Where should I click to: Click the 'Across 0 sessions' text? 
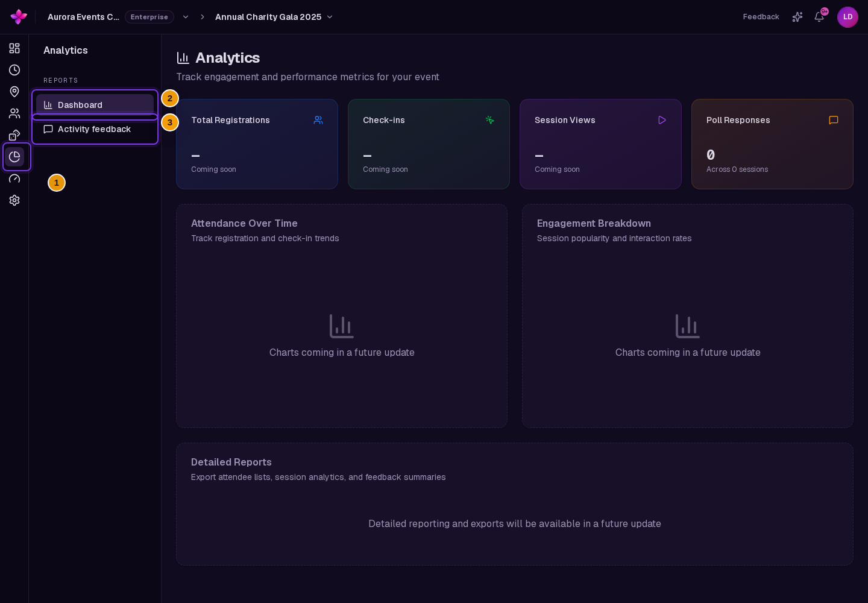[x=737, y=169]
